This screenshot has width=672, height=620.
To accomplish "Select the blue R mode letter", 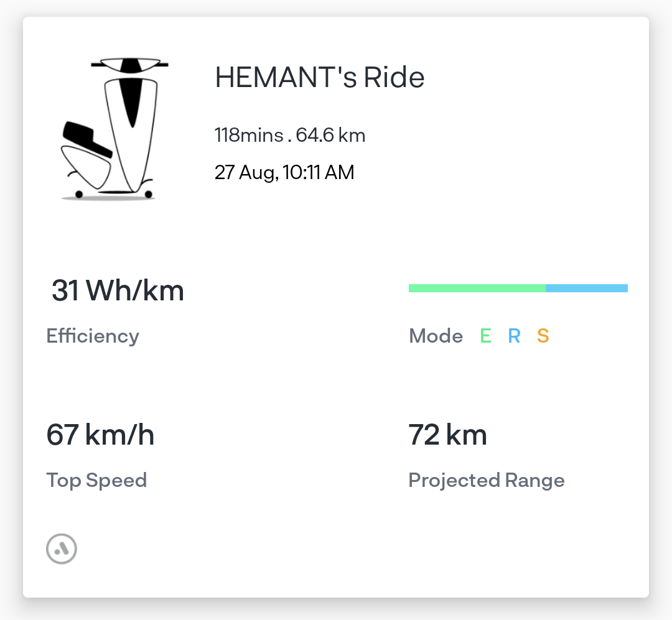I will click(514, 336).
